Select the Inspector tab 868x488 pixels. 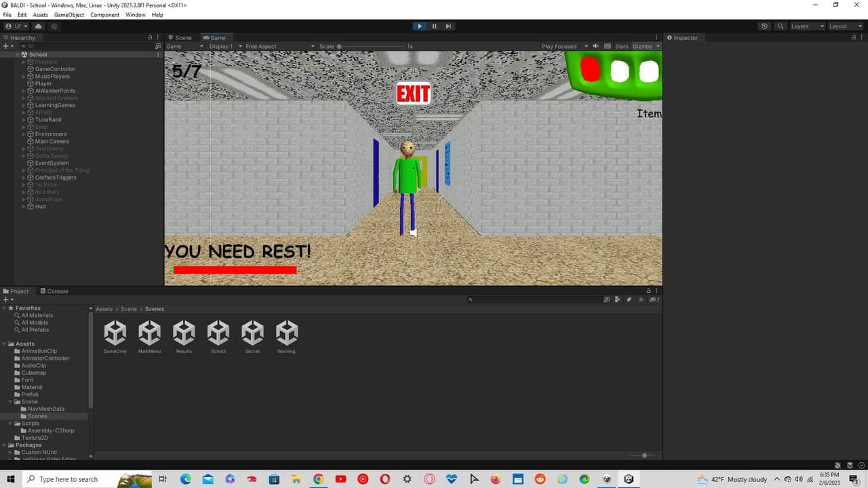click(682, 38)
